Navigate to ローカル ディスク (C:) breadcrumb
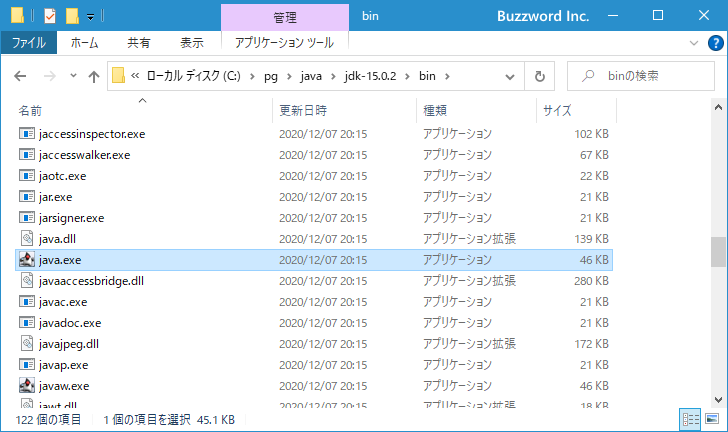 tap(194, 76)
